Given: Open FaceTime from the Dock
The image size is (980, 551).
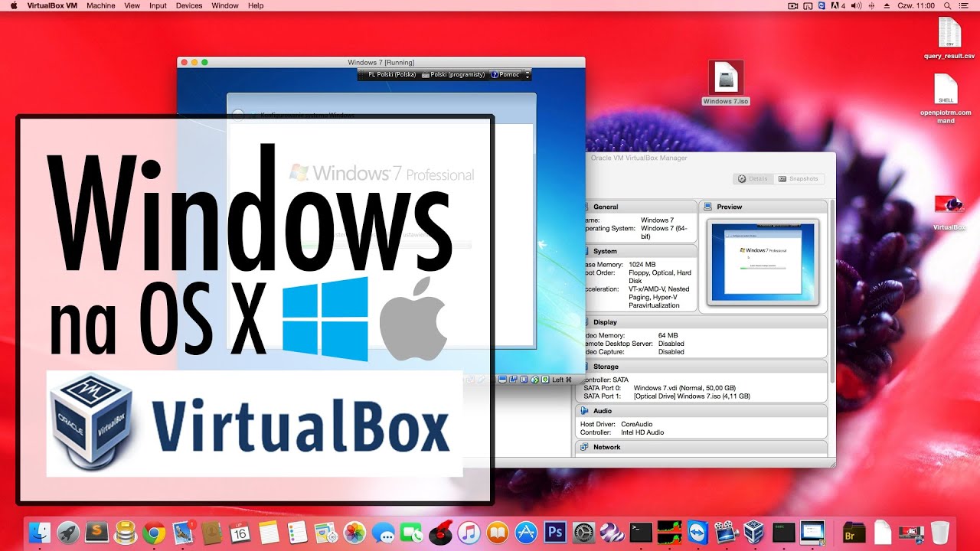Looking at the screenshot, I should 412,533.
